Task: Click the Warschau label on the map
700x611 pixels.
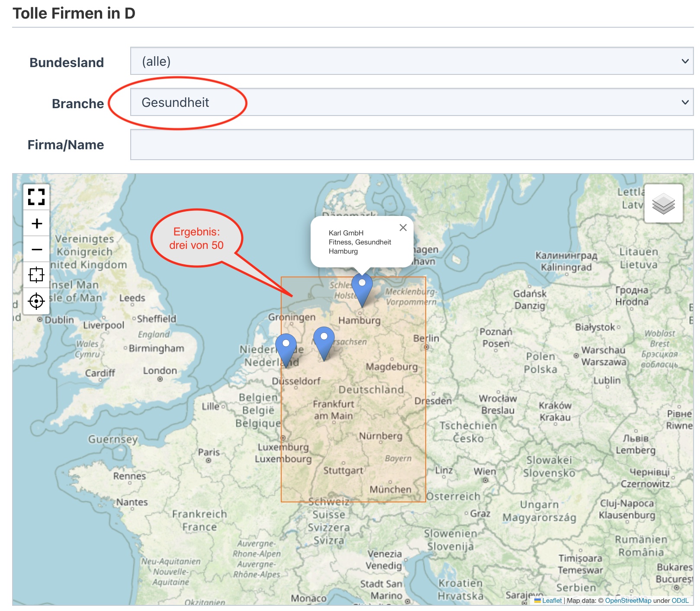Action: pos(603,350)
